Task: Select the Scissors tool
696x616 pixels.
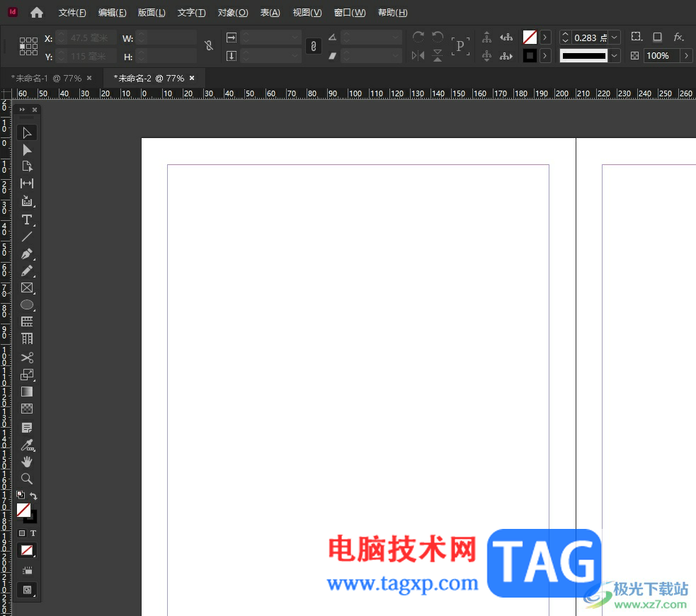Action: (x=27, y=358)
